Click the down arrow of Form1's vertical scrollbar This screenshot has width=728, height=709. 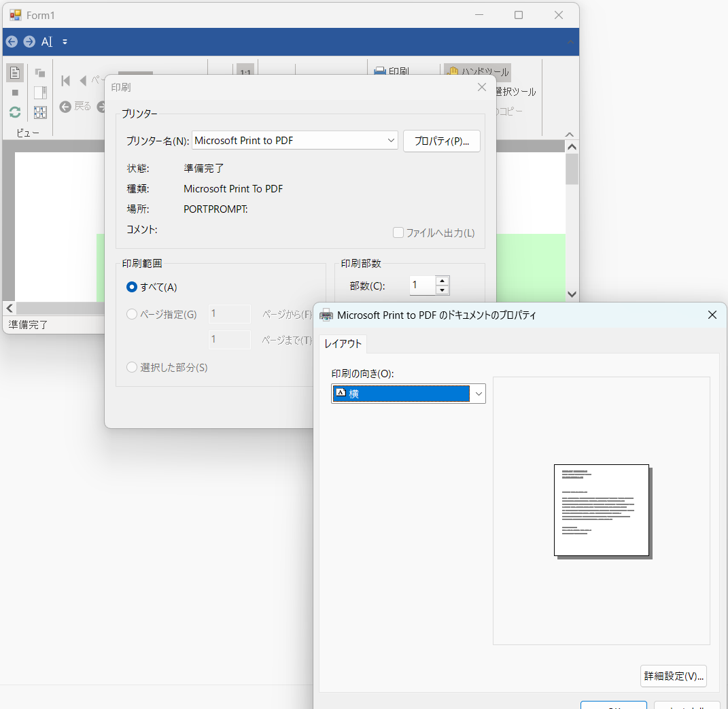(572, 294)
